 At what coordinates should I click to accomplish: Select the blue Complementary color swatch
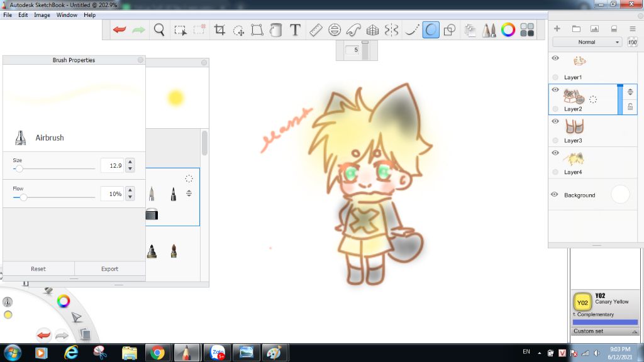coord(605,322)
